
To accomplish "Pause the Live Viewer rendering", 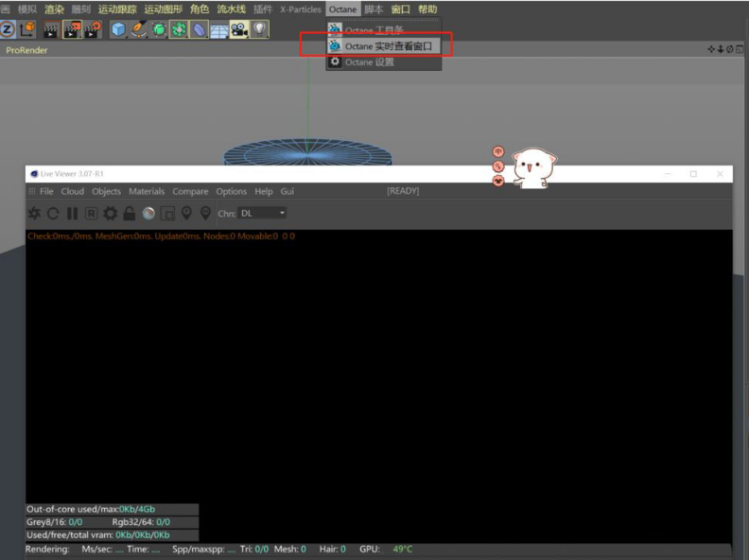I will click(72, 213).
